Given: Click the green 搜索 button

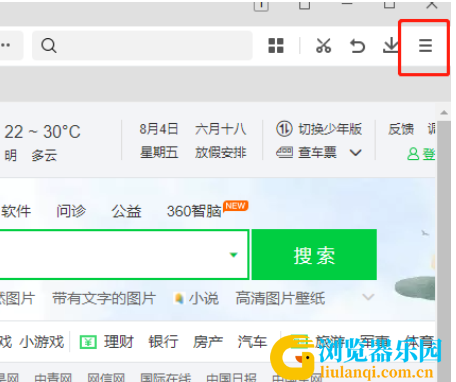Looking at the screenshot, I should click(x=314, y=255).
